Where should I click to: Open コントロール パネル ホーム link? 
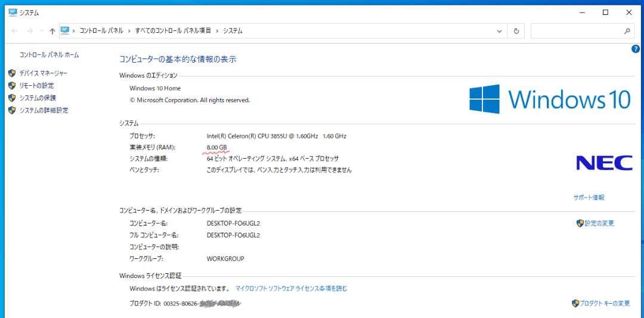tap(49, 55)
